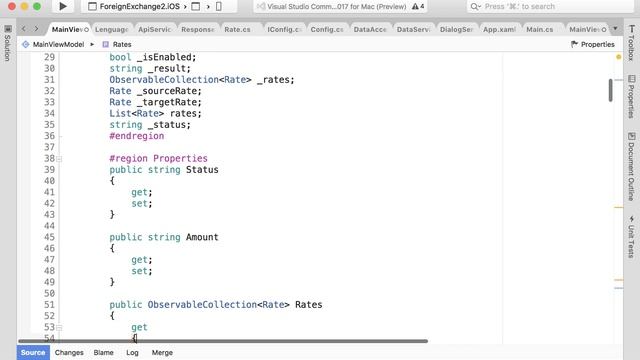
Task: Click 'List<Rate> rates' declaration
Action: coord(155,113)
